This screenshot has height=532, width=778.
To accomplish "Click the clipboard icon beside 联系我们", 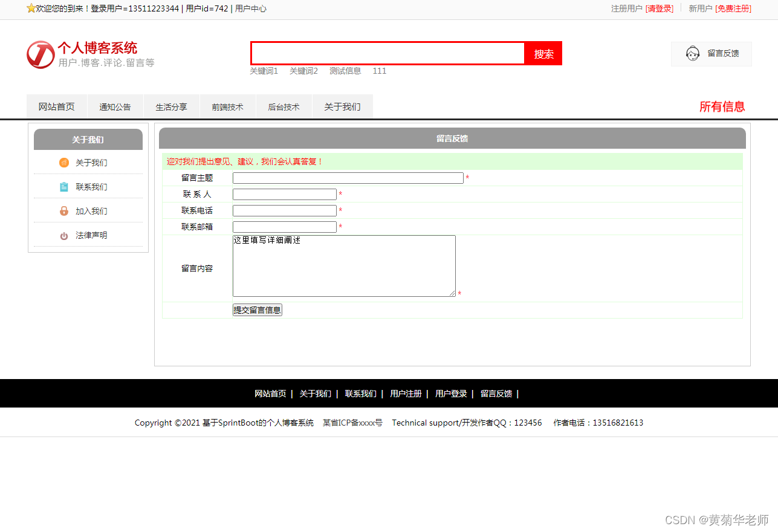I will [64, 187].
